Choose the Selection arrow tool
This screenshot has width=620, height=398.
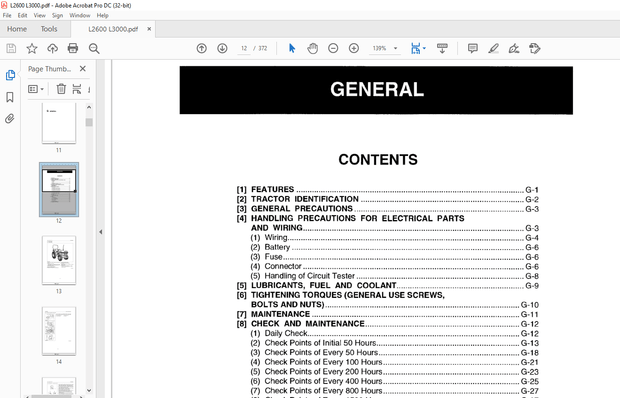(x=292, y=48)
